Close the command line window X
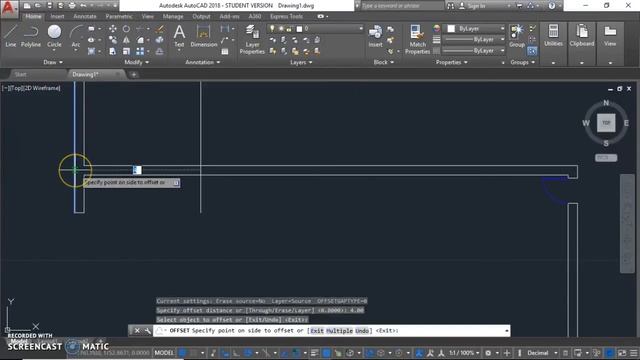The width and height of the screenshot is (640, 360). click(x=137, y=331)
